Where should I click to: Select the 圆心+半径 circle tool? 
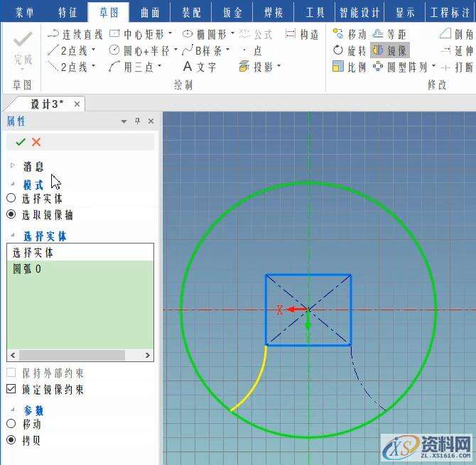point(140,50)
